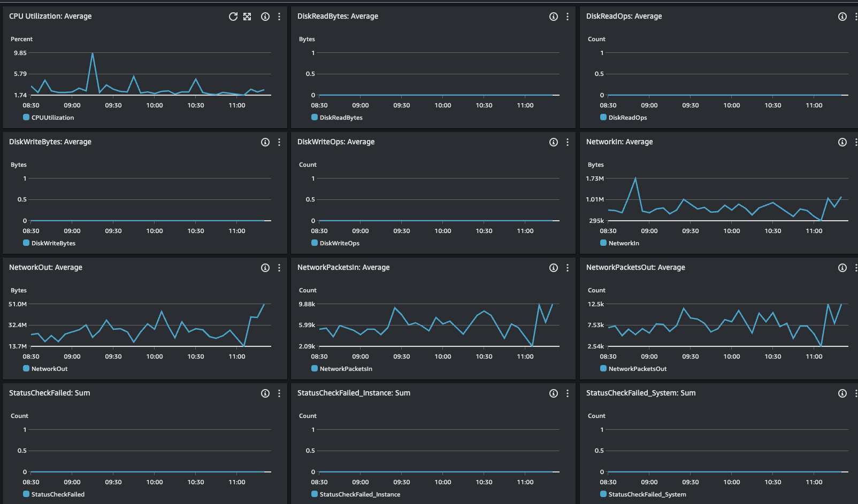858x504 pixels.
Task: Open the NetworkPacketsIn widget actions menu
Action: pyautogui.click(x=568, y=268)
